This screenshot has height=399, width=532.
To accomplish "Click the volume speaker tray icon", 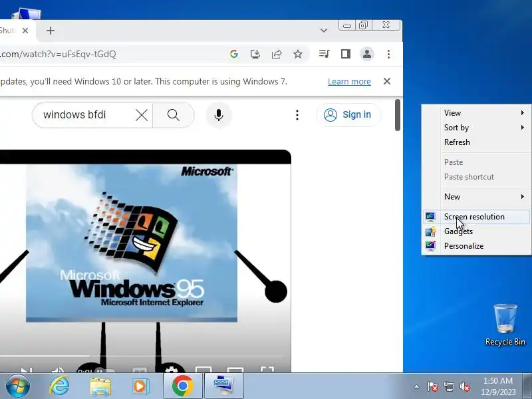I will 465,386.
